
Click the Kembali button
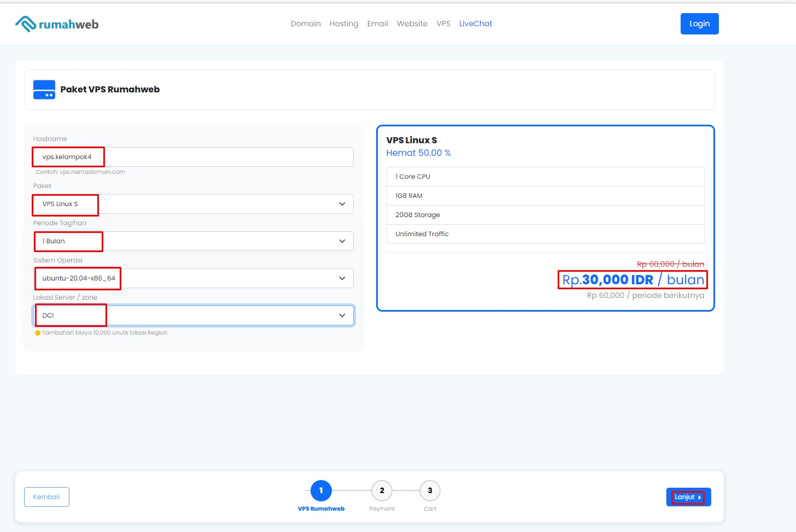coord(46,497)
